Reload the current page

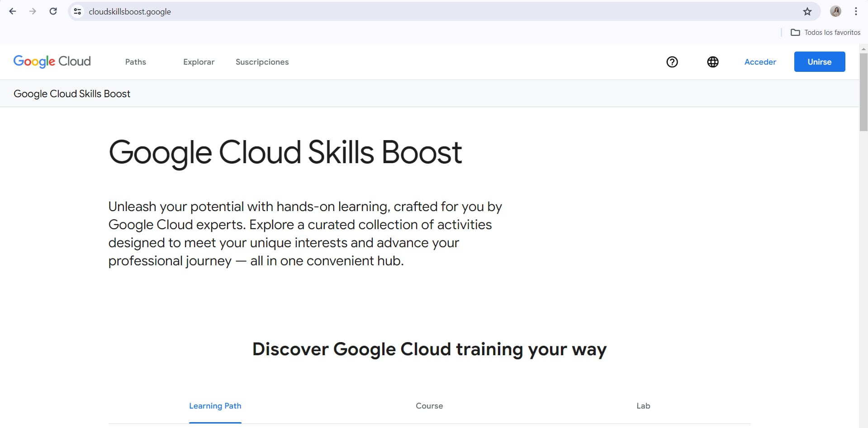[53, 11]
